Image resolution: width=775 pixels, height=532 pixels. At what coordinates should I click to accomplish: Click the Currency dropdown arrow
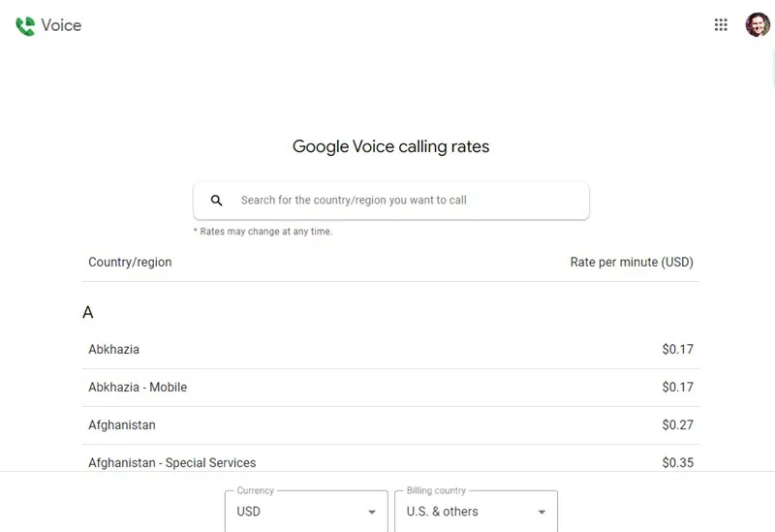[x=372, y=512]
